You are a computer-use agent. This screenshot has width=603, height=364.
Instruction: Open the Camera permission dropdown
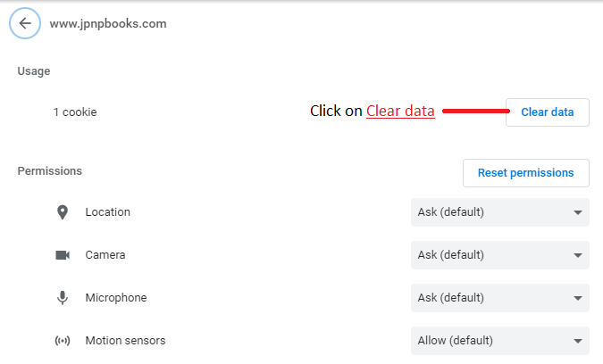(x=500, y=255)
